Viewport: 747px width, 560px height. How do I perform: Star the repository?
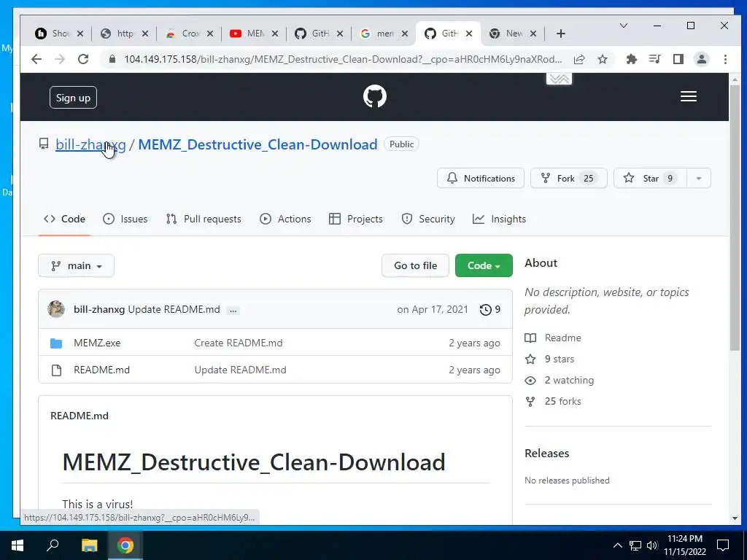(650, 178)
